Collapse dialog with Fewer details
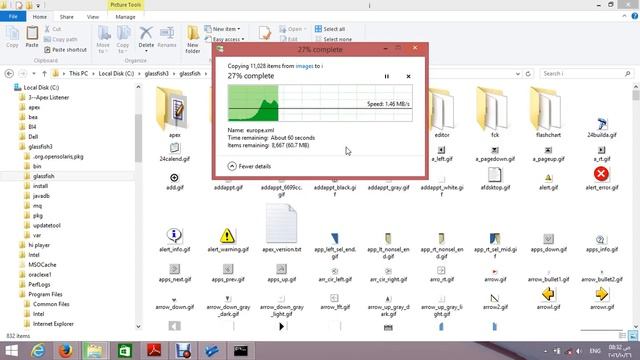The width and height of the screenshot is (640, 360). 249,166
